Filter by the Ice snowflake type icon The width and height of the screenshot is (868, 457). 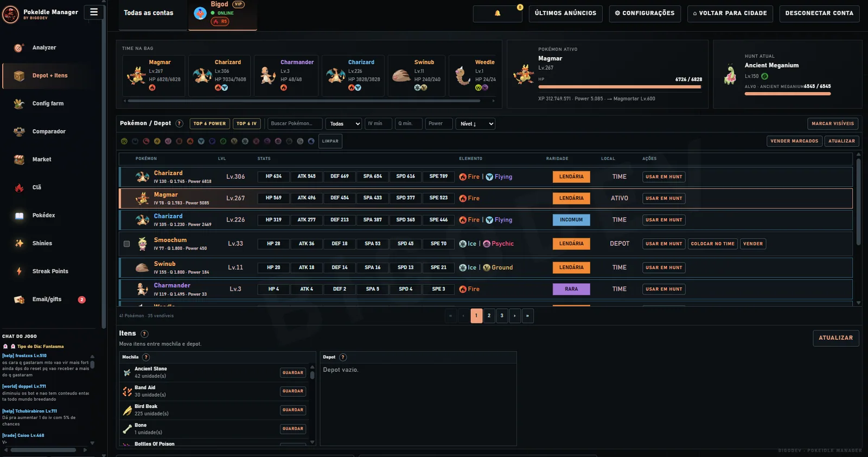point(245,141)
